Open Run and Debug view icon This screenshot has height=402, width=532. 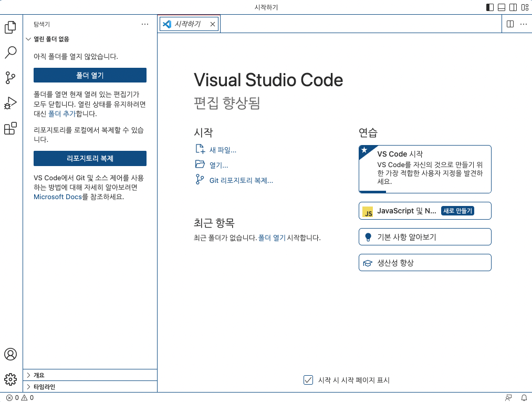11,103
